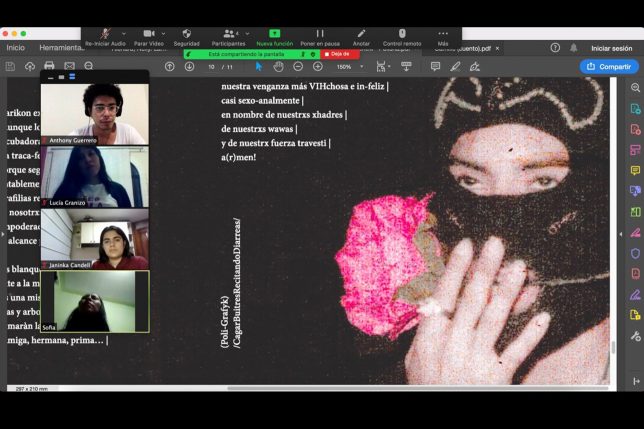
Task: Select the hand pan tool
Action: click(278, 66)
